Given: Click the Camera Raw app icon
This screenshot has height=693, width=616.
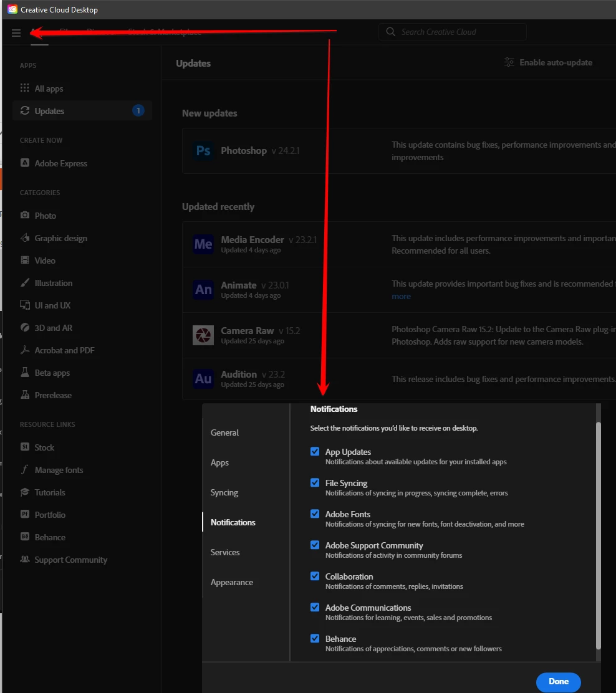Looking at the screenshot, I should point(203,335).
